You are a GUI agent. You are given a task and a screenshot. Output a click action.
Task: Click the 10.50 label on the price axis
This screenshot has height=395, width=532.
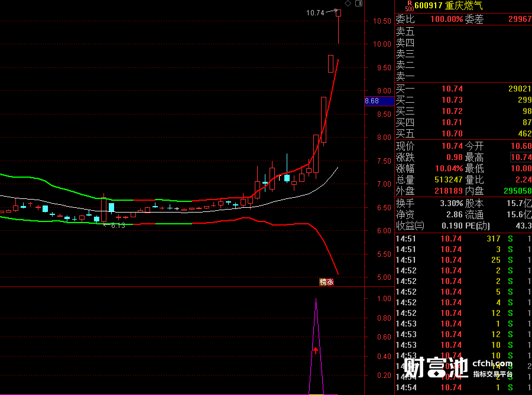[382, 21]
